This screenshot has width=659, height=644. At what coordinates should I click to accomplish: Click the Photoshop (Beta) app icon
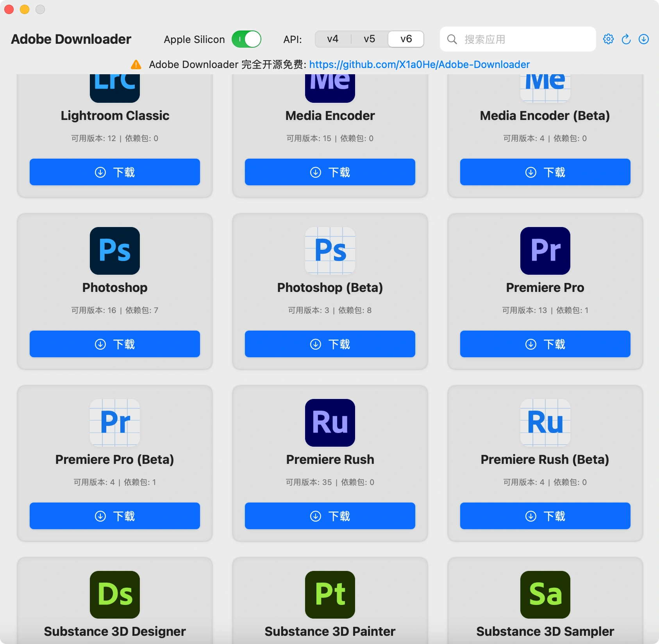pyautogui.click(x=330, y=251)
